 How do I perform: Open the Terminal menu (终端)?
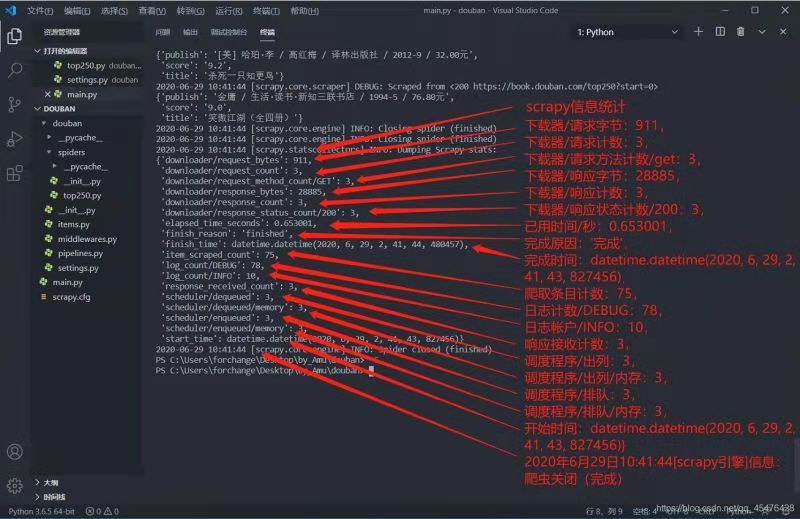coord(266,11)
